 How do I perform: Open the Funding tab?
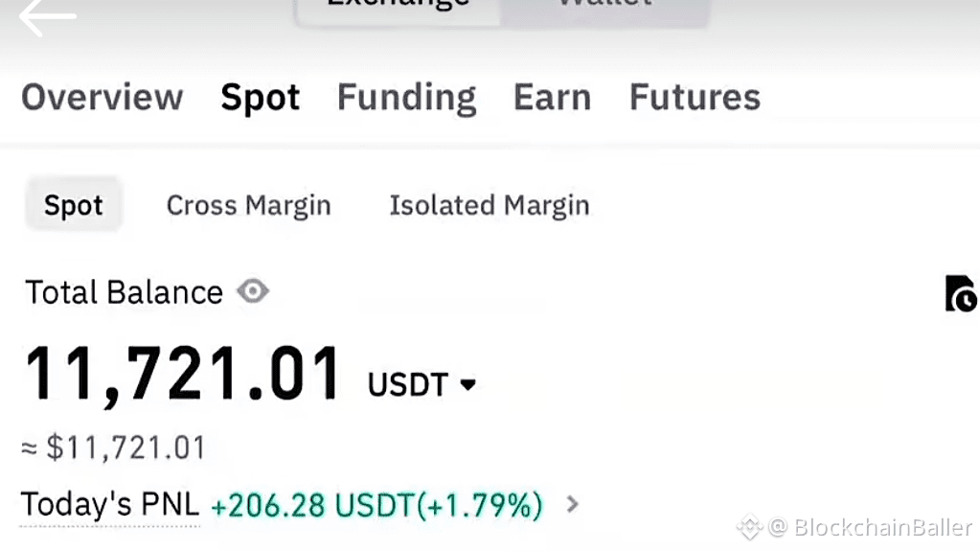click(406, 97)
